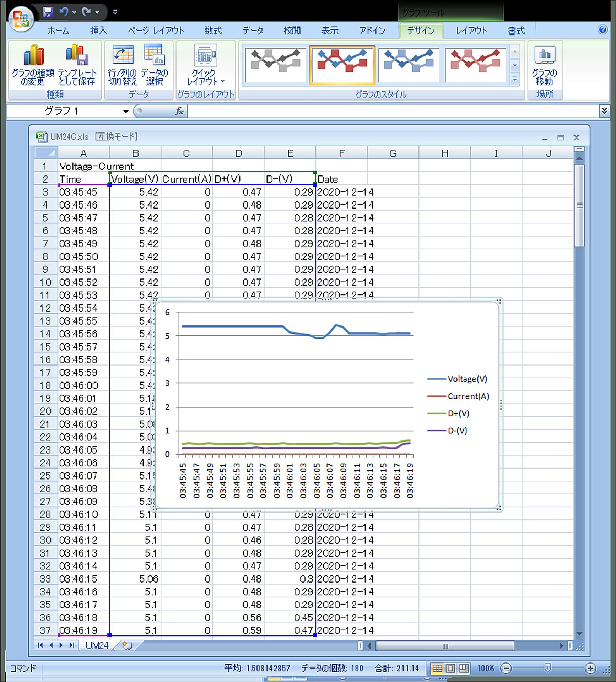Zoom in with the plus button
The width and height of the screenshot is (616, 682).
pyautogui.click(x=590, y=669)
